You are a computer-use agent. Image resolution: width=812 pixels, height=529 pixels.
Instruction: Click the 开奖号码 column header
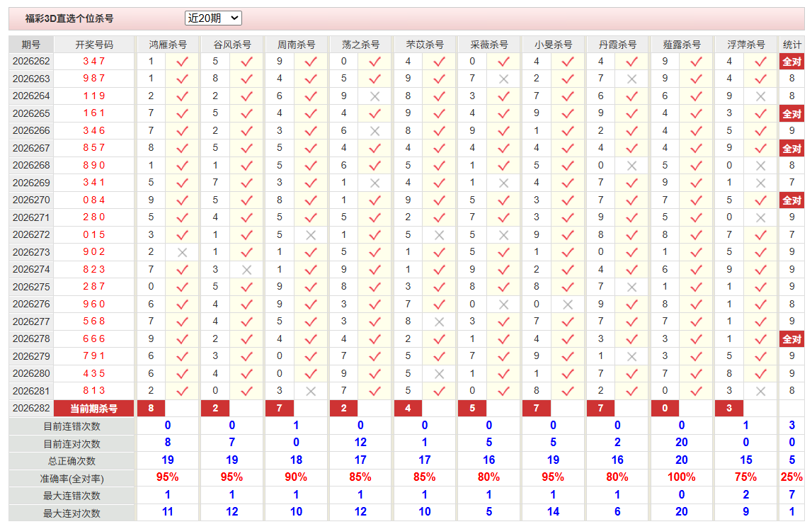pos(93,45)
